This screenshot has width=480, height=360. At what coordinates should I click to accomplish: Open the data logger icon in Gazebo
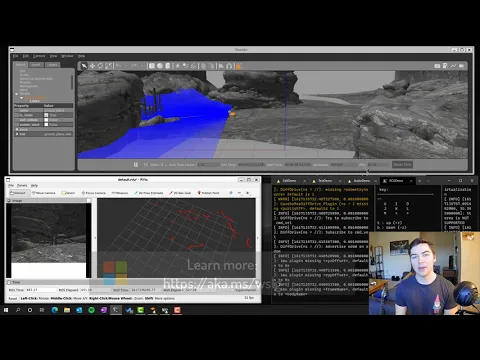tap(445, 66)
